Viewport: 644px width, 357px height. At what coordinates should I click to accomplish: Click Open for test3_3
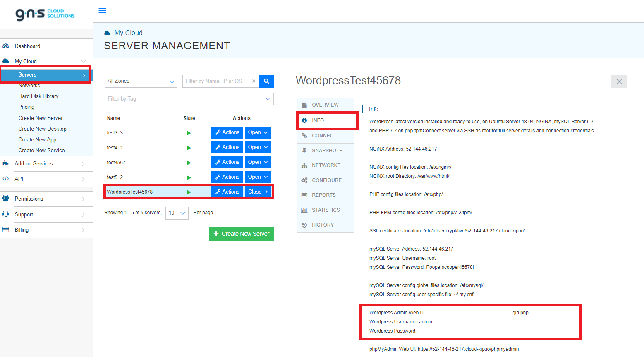(258, 132)
